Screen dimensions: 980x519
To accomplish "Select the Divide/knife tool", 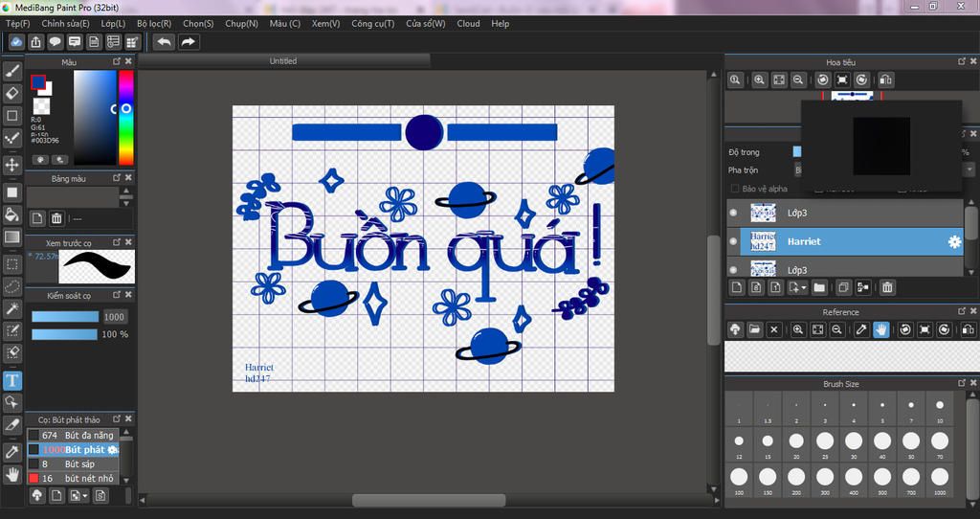I will coord(11,424).
